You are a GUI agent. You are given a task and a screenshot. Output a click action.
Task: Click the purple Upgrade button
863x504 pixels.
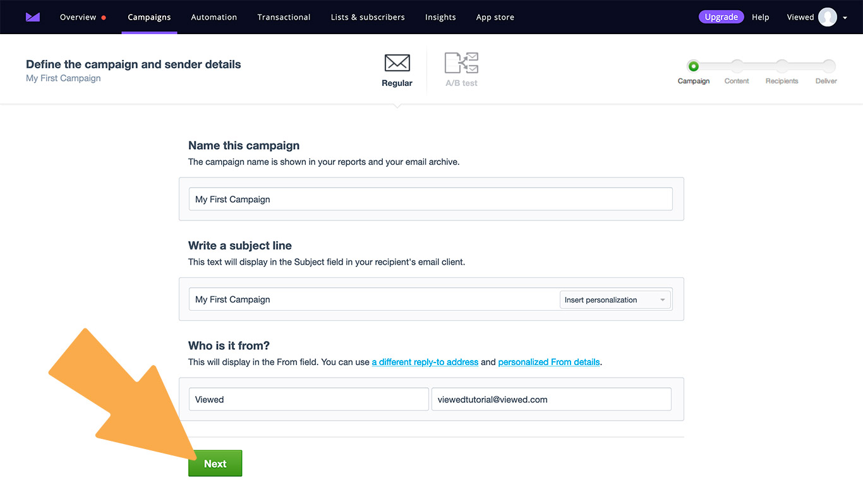tap(721, 17)
